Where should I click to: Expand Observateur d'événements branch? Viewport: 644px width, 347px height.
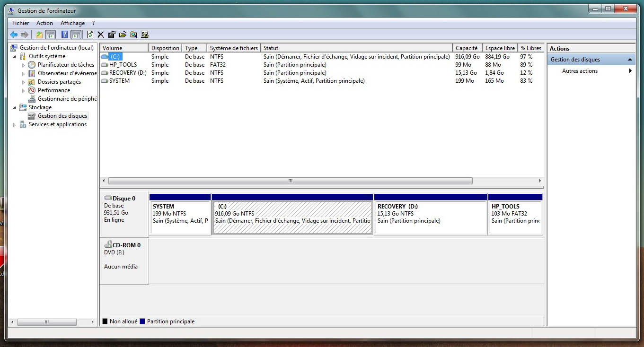pyautogui.click(x=23, y=73)
